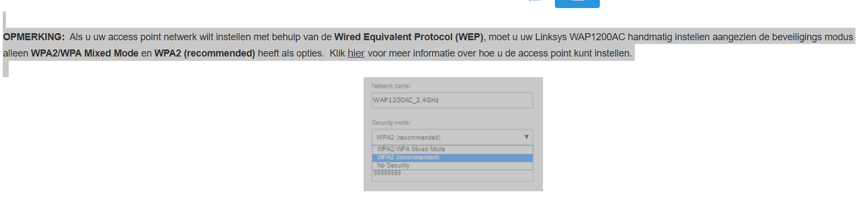868x200 pixels.
Task: Click the bold OPMERKING: heading
Action: tap(34, 37)
